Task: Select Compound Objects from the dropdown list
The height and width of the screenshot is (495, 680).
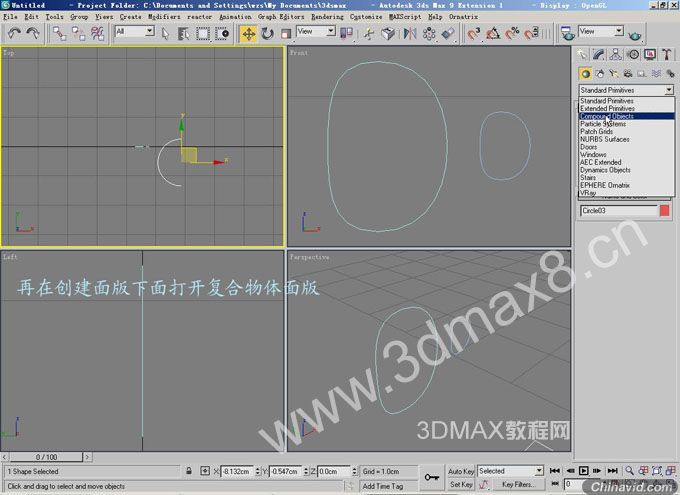Action: [607, 116]
